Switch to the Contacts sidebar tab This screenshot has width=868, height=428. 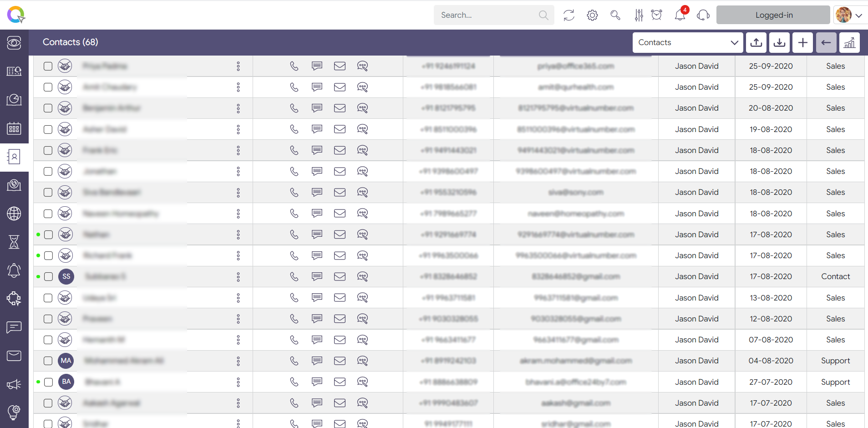point(14,157)
